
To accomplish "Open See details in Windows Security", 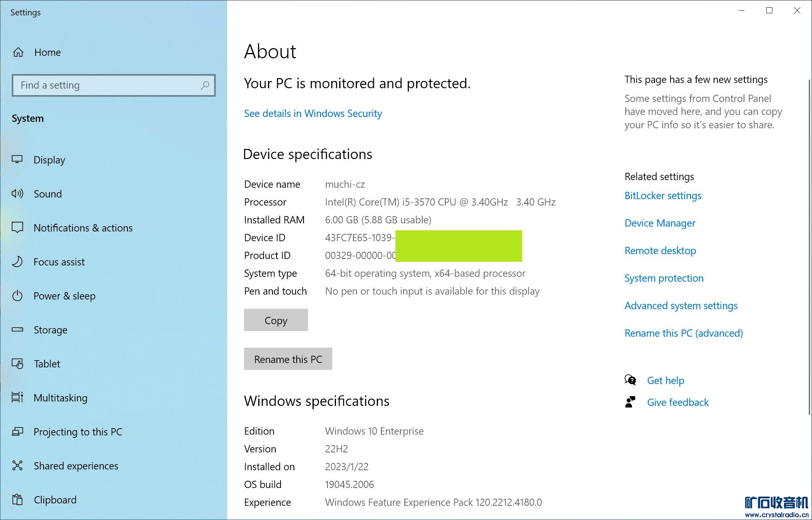I will (x=312, y=113).
